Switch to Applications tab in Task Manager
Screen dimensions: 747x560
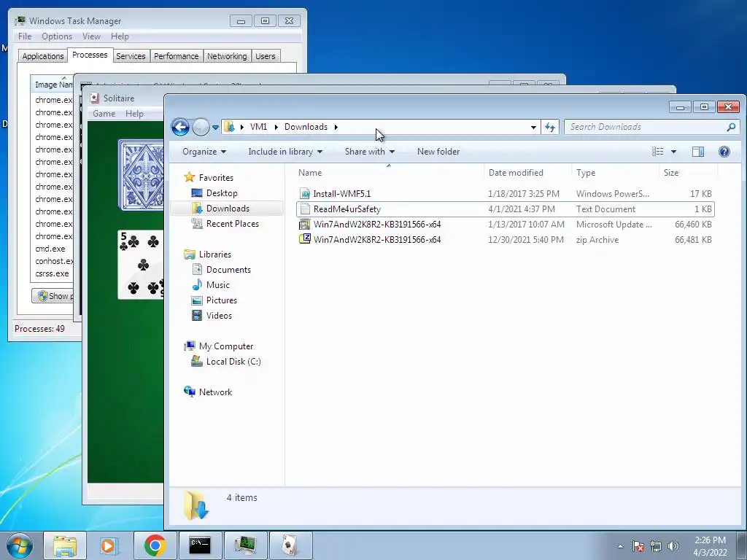point(43,56)
